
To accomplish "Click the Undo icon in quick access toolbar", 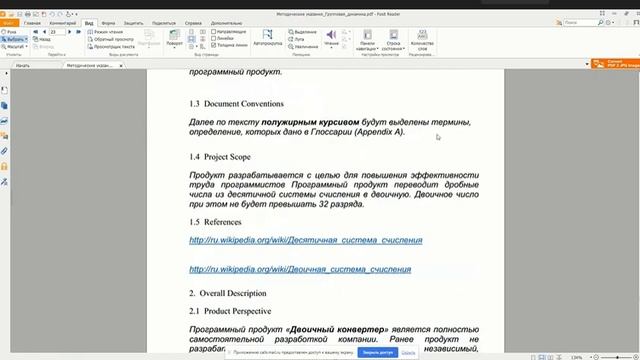I will pyautogui.click(x=52, y=14).
